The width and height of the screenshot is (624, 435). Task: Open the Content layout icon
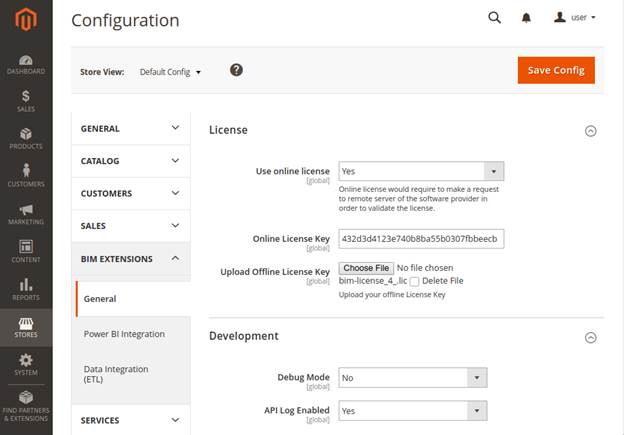coord(26,251)
